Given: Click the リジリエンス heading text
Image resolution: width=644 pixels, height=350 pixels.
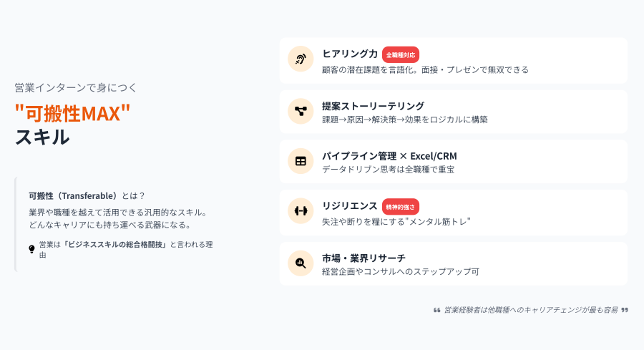Looking at the screenshot, I should click(x=349, y=206).
